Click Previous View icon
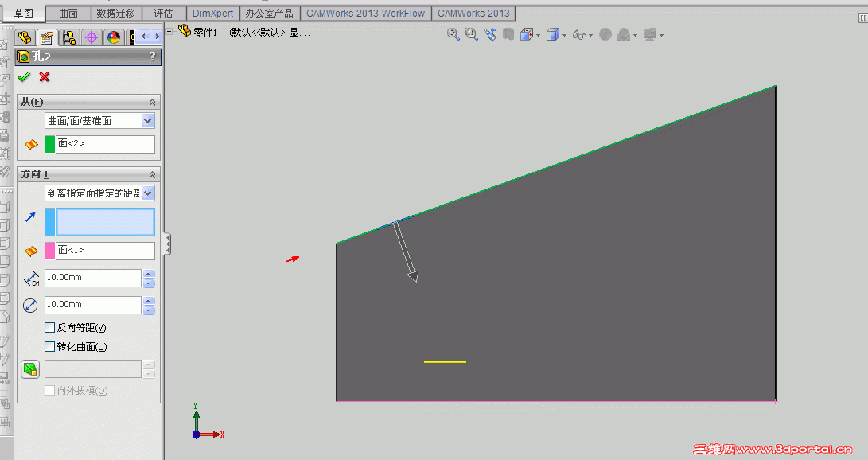This screenshot has width=868, height=460. point(490,34)
